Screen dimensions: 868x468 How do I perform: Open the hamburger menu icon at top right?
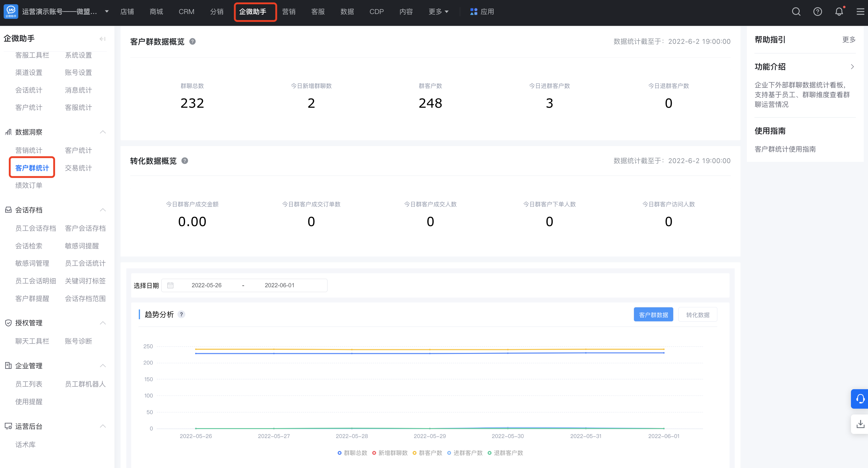[x=860, y=12]
